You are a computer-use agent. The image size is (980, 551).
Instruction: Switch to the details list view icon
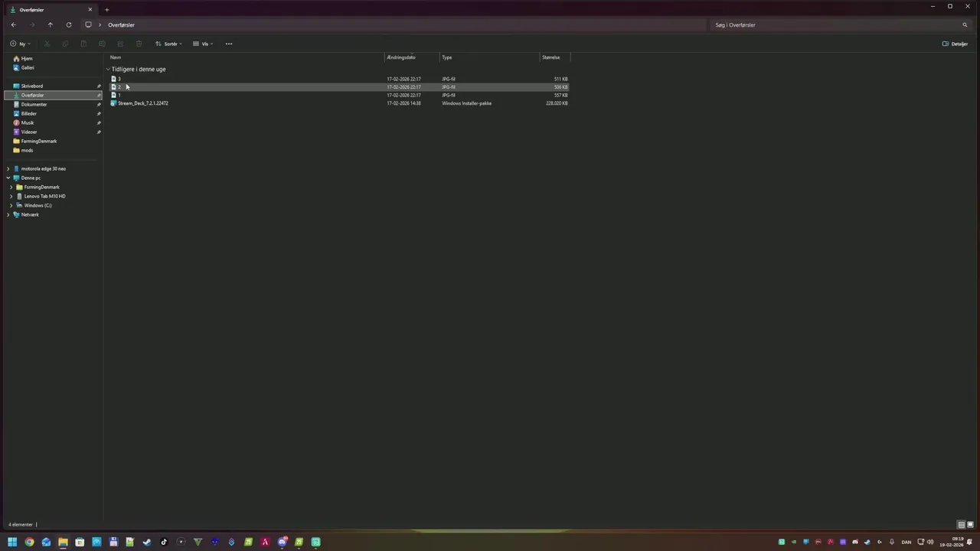click(961, 525)
